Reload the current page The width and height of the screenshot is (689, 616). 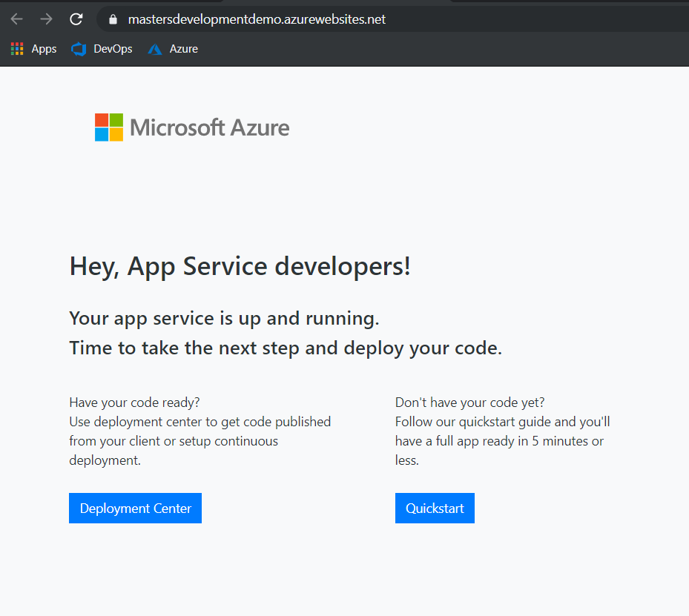(76, 19)
